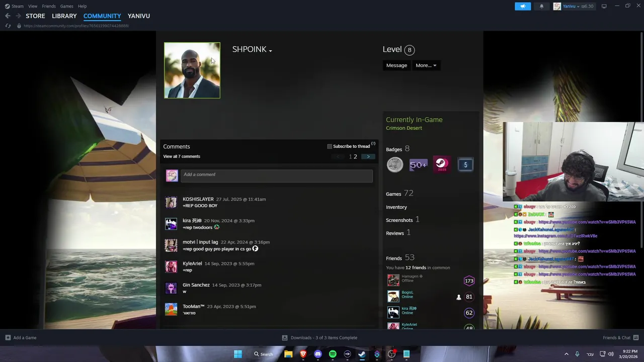
Task: Open the Friends menu
Action: (x=49, y=6)
